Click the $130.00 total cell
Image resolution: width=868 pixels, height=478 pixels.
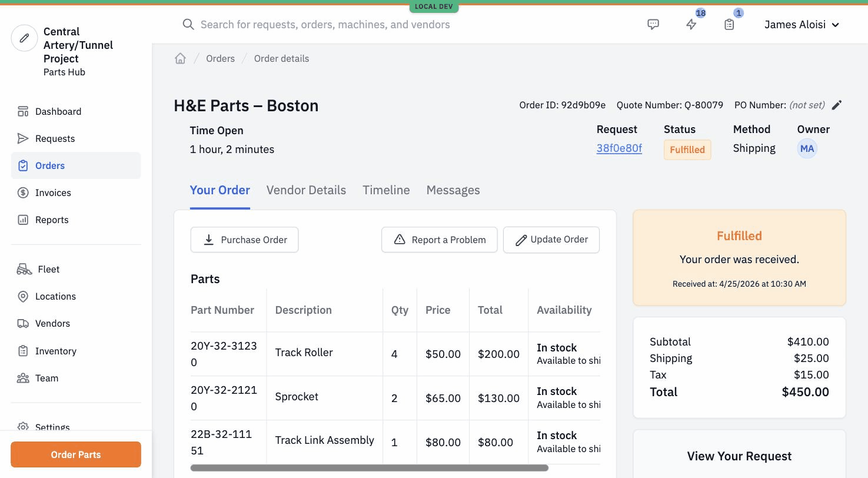click(x=498, y=399)
